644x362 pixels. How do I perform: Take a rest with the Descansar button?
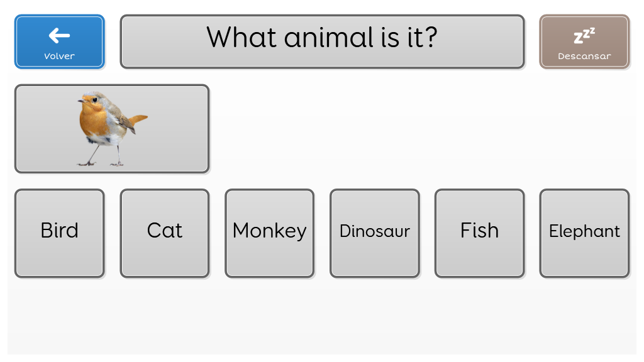pos(584,42)
